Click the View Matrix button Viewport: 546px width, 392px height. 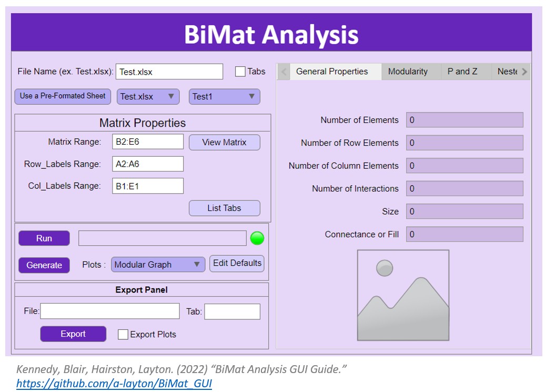coord(224,142)
